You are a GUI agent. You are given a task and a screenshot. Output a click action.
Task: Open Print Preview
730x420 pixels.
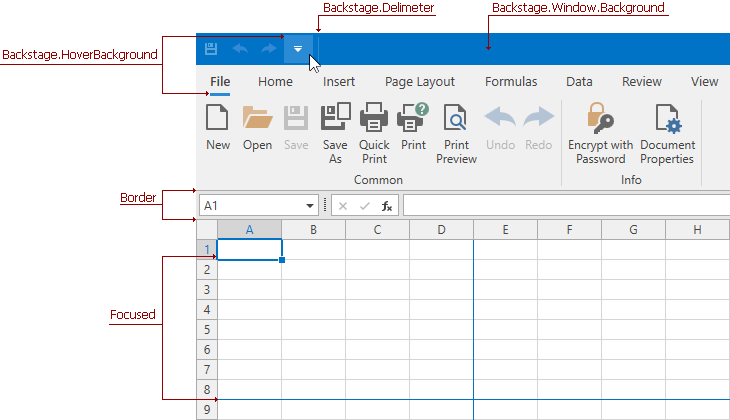(x=456, y=134)
